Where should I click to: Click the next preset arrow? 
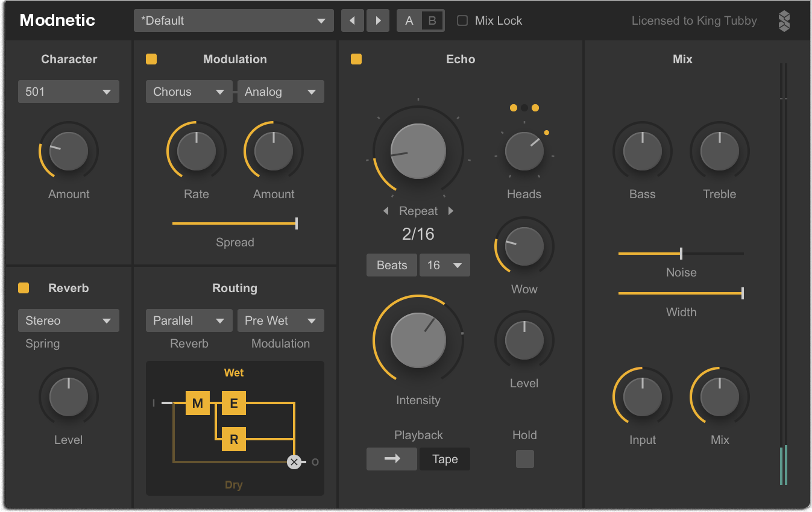point(378,20)
